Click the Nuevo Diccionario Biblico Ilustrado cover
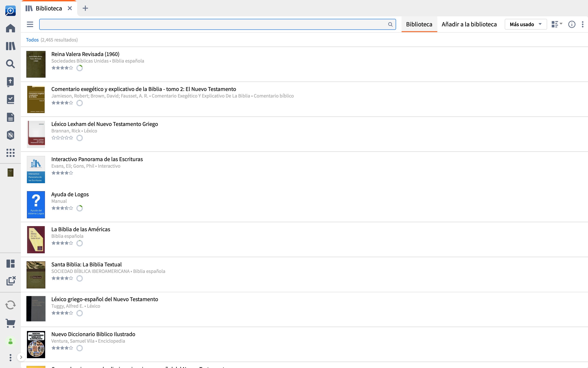Image resolution: width=588 pixels, height=368 pixels. click(x=36, y=345)
